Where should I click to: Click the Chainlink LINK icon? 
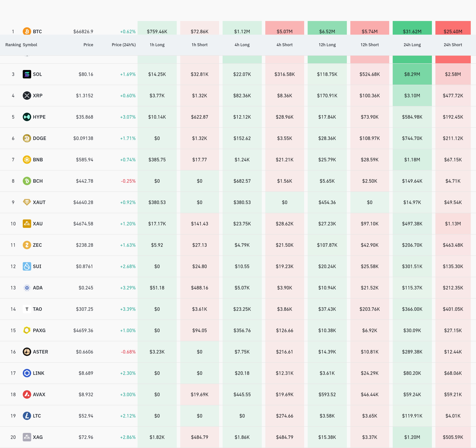point(27,373)
